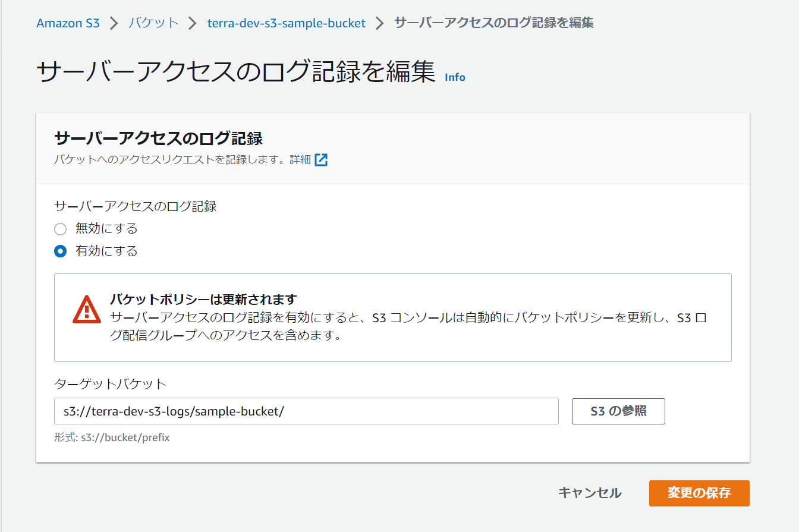This screenshot has height=532, width=799.
Task: Click the バケットポリシーは更新されます warning heading
Action: [x=203, y=299]
